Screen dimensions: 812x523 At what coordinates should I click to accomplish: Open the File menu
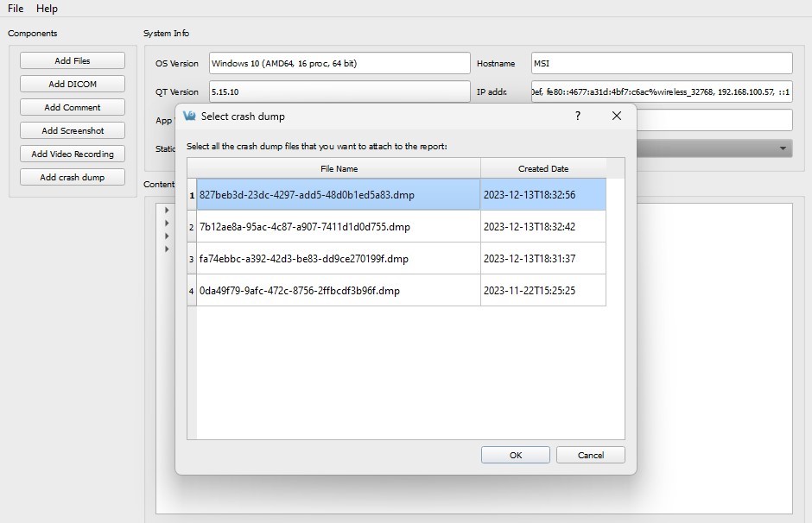pyautogui.click(x=14, y=8)
